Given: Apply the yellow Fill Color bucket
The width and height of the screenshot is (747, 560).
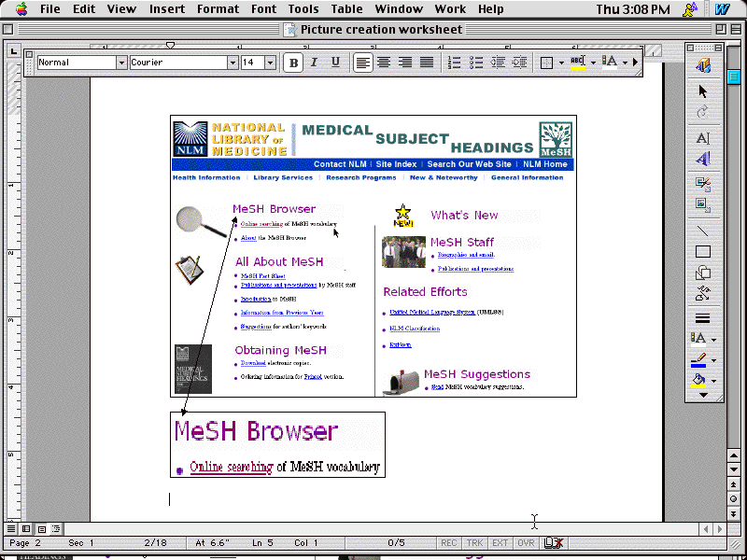Looking at the screenshot, I should (698, 382).
